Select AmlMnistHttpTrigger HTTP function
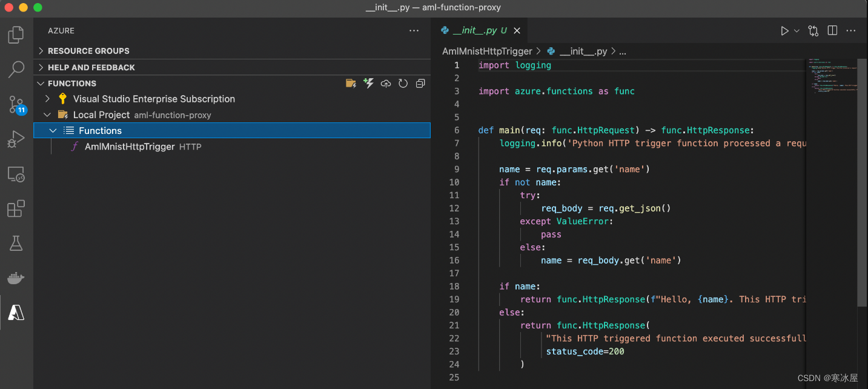 click(x=129, y=147)
